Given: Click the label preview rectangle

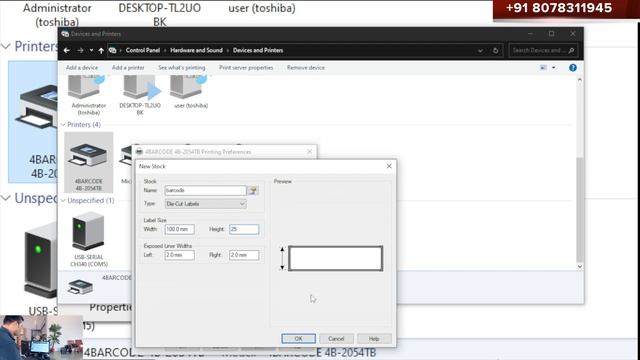Looking at the screenshot, I should point(336,258).
